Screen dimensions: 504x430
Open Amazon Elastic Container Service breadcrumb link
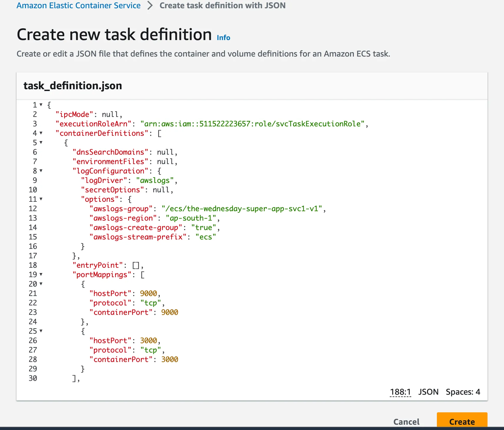79,6
